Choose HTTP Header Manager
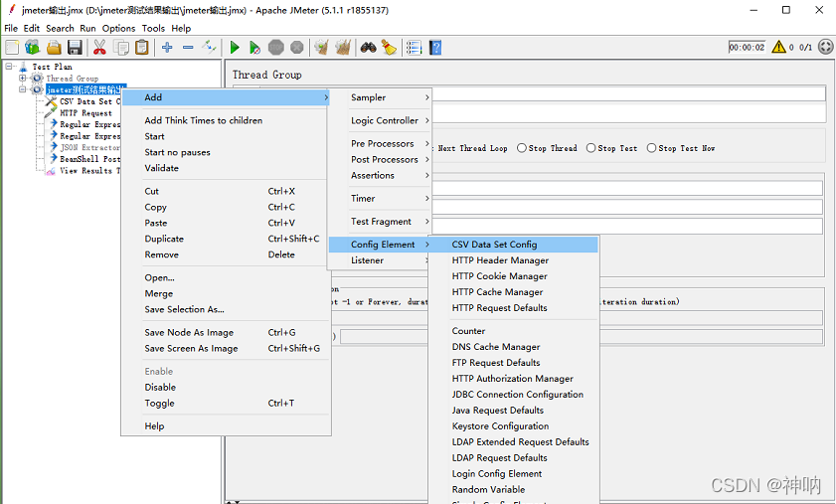836x504 pixels. pyautogui.click(x=514, y=260)
